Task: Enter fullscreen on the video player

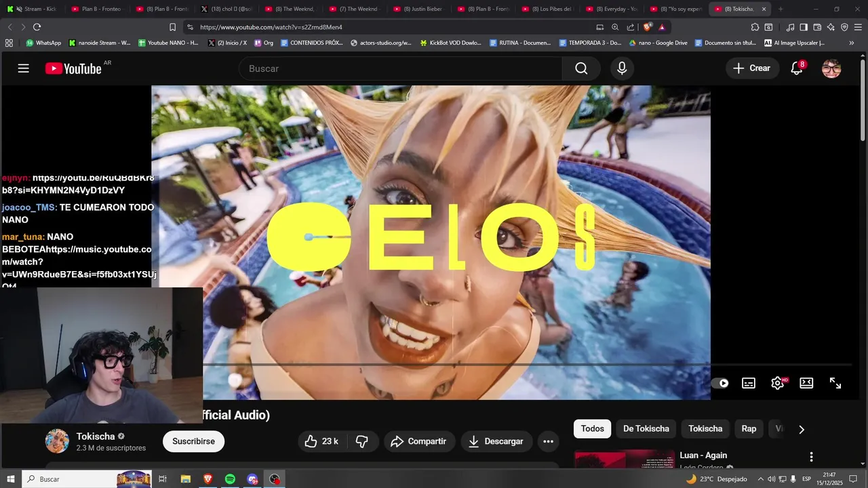Action: (x=835, y=383)
